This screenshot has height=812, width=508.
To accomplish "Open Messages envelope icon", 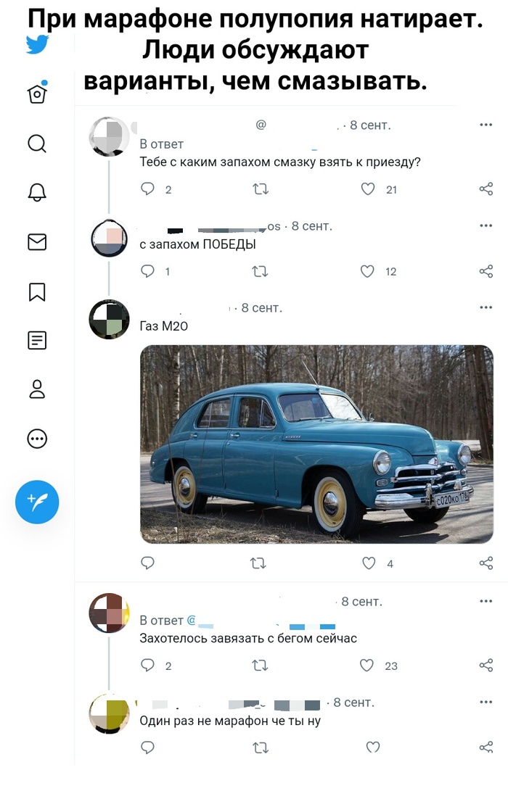I will 37,241.
